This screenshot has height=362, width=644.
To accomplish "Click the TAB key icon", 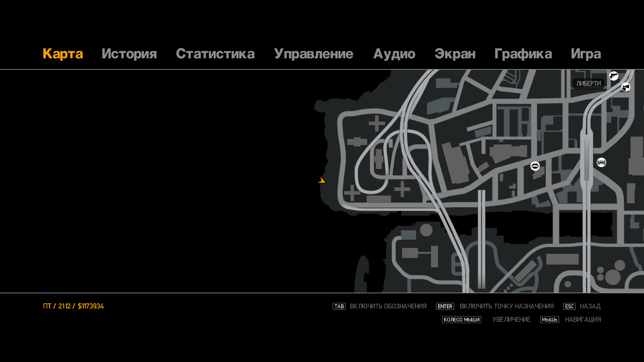I will pyautogui.click(x=339, y=306).
